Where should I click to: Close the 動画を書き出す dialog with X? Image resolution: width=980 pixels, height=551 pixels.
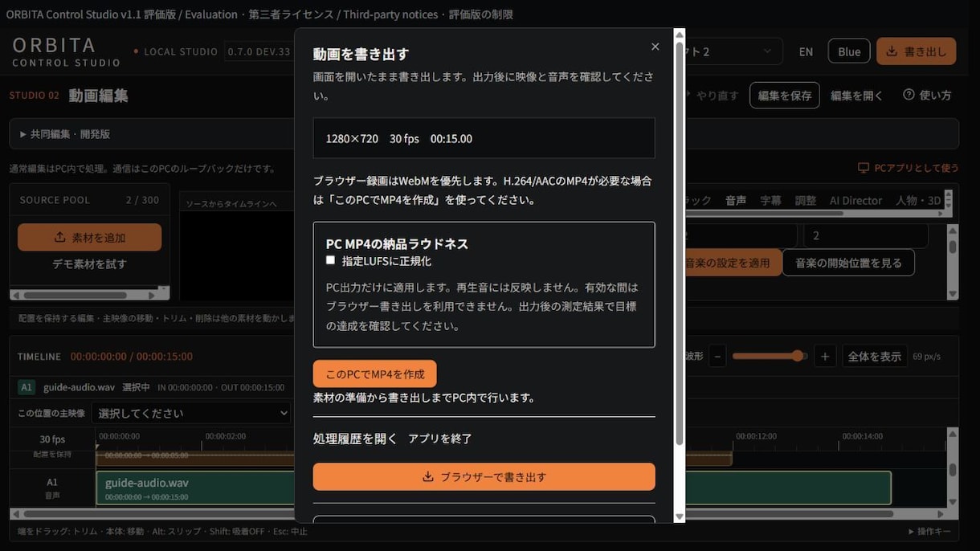(x=655, y=47)
